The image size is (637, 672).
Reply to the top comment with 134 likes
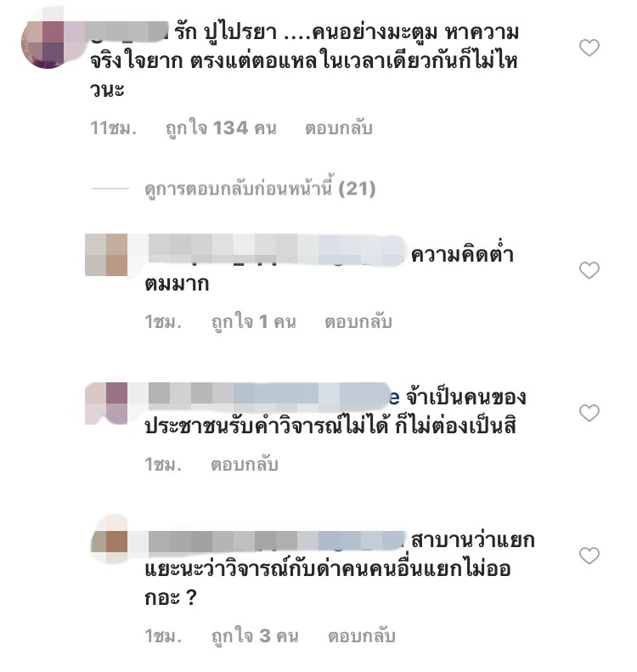[x=338, y=128]
